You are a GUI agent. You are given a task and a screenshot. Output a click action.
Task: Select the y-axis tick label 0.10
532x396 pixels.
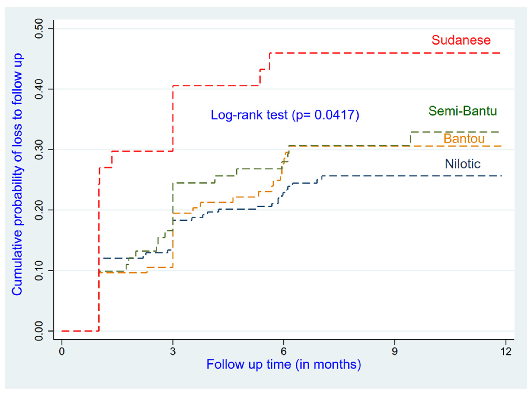tap(39, 271)
